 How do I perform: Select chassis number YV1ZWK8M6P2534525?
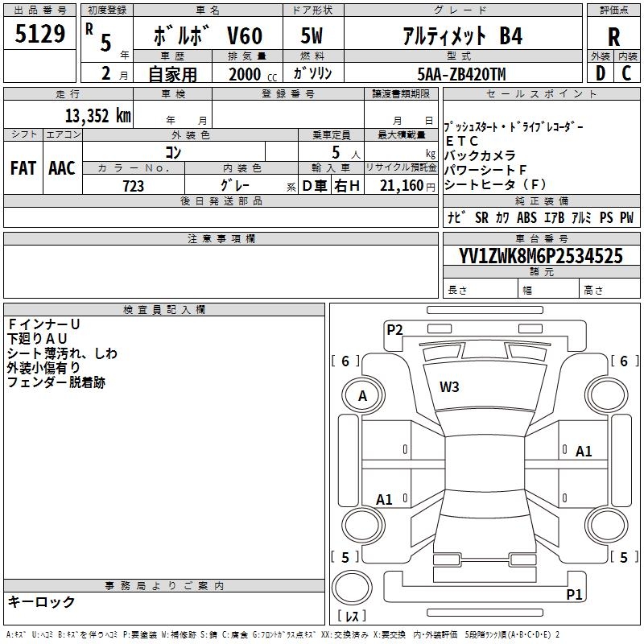pyautogui.click(x=541, y=256)
